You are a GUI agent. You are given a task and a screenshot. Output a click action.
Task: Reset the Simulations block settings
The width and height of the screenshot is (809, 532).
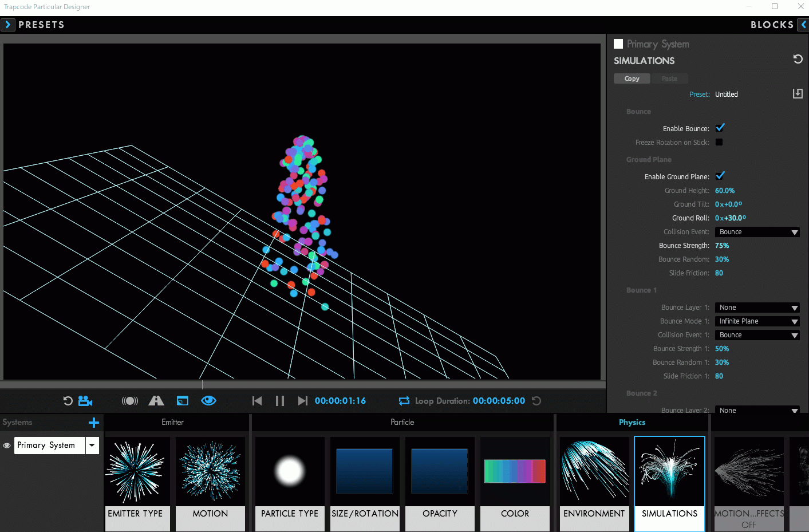pos(798,59)
